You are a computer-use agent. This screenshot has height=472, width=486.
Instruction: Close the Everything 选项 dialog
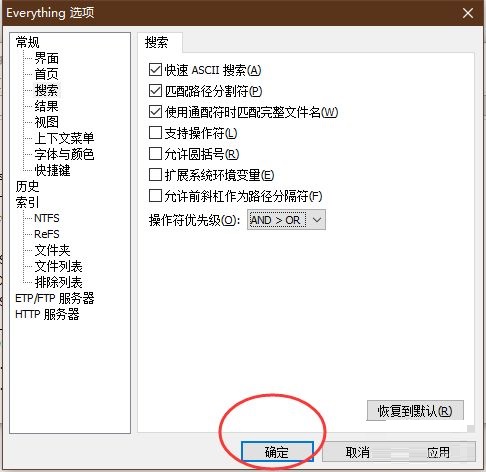point(468,13)
